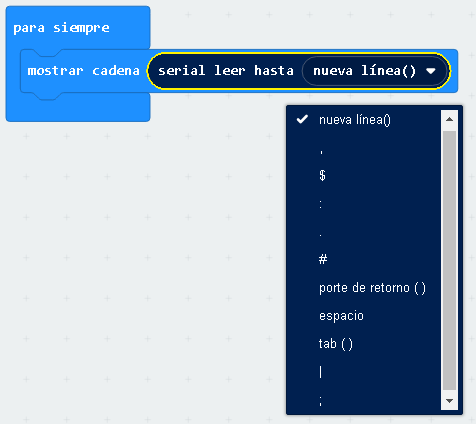
Task: Click the scrollbar down arrow in dropdown
Action: coord(449,401)
